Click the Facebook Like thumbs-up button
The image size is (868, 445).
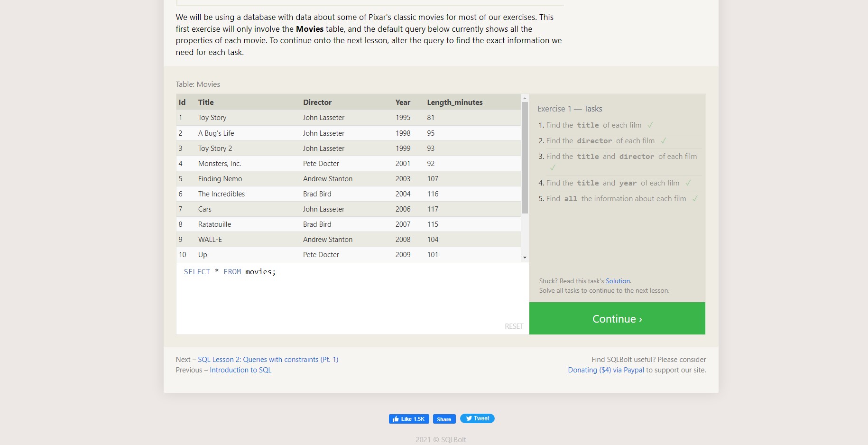(409, 419)
